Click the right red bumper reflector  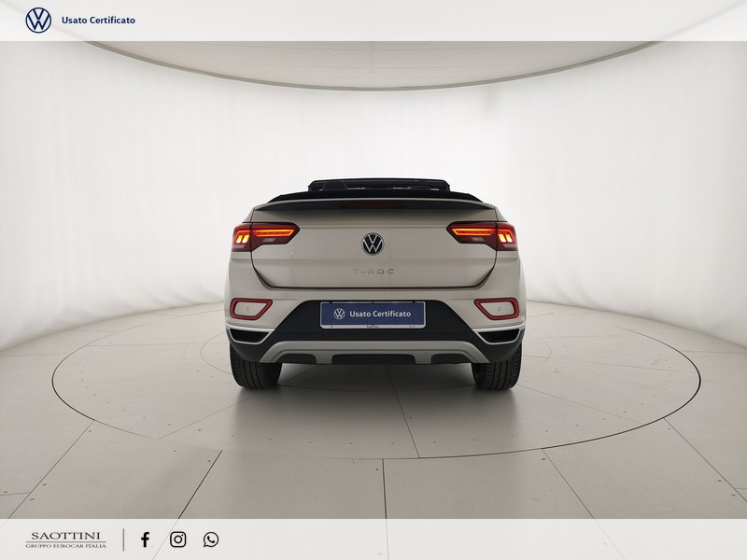pyautogui.click(x=496, y=308)
